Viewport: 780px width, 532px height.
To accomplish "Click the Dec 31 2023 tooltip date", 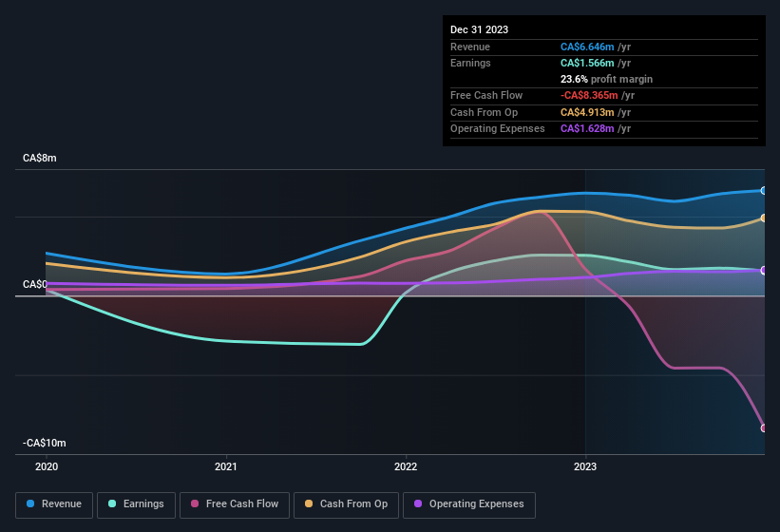I will pyautogui.click(x=479, y=29).
